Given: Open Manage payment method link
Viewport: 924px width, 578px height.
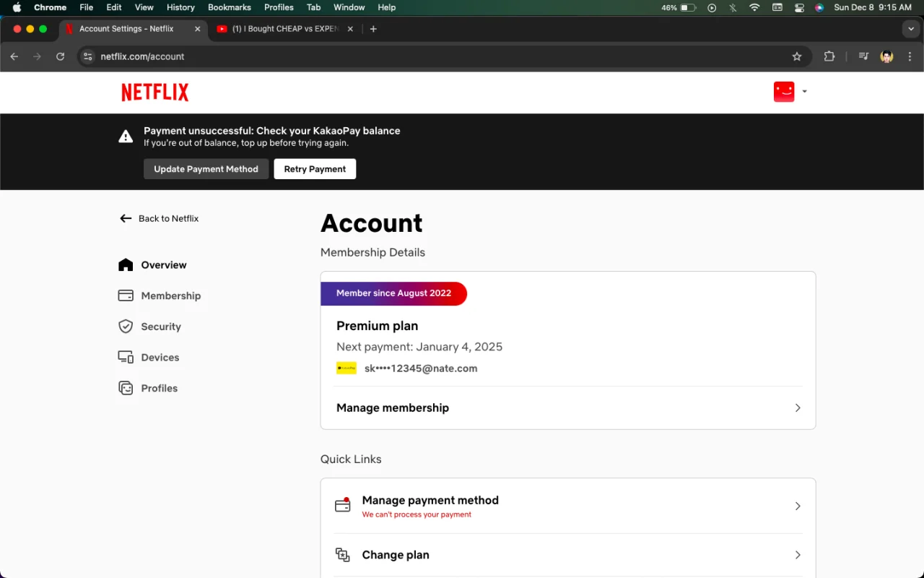Looking at the screenshot, I should point(568,506).
